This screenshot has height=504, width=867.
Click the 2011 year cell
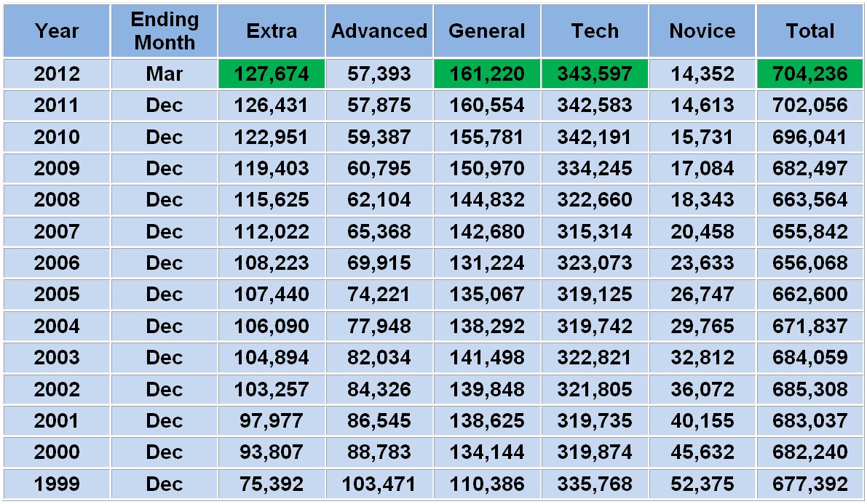coord(57,105)
